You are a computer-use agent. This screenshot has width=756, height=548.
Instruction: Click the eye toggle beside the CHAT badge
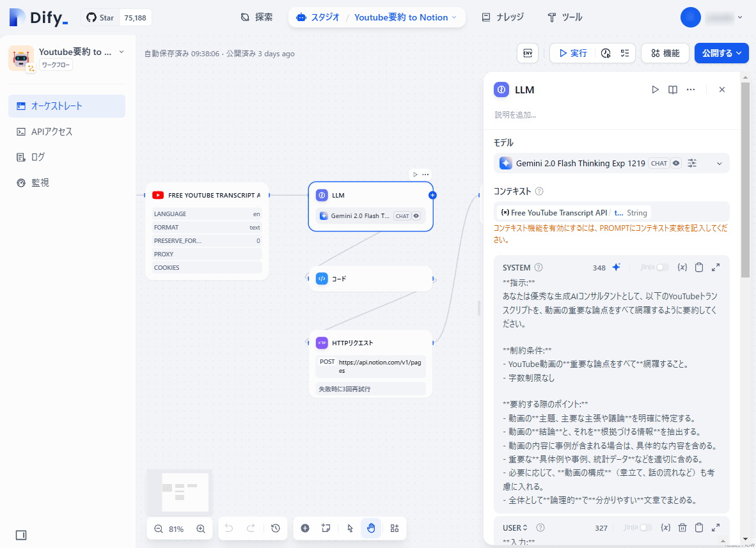coord(675,163)
